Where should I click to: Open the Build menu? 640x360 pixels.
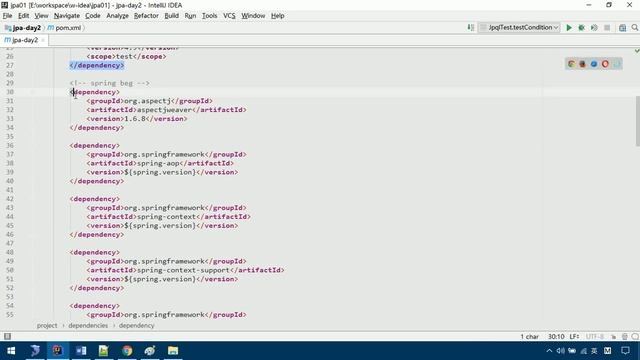coord(171,16)
